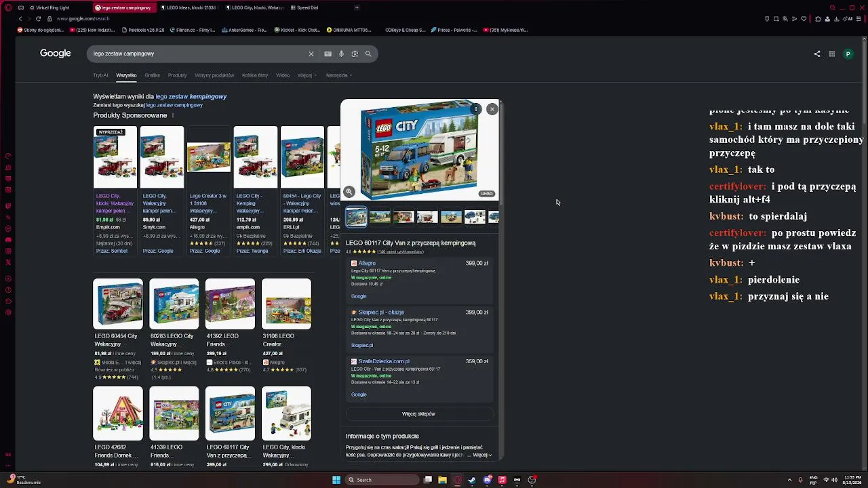Select the Grafika search tab
The width and height of the screenshot is (868, 488).
(x=152, y=75)
